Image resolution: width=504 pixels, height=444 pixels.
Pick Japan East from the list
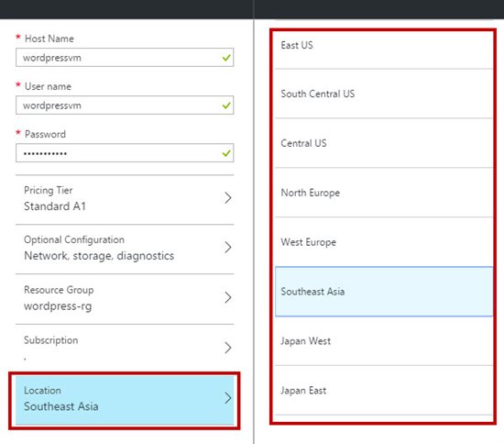coord(384,390)
